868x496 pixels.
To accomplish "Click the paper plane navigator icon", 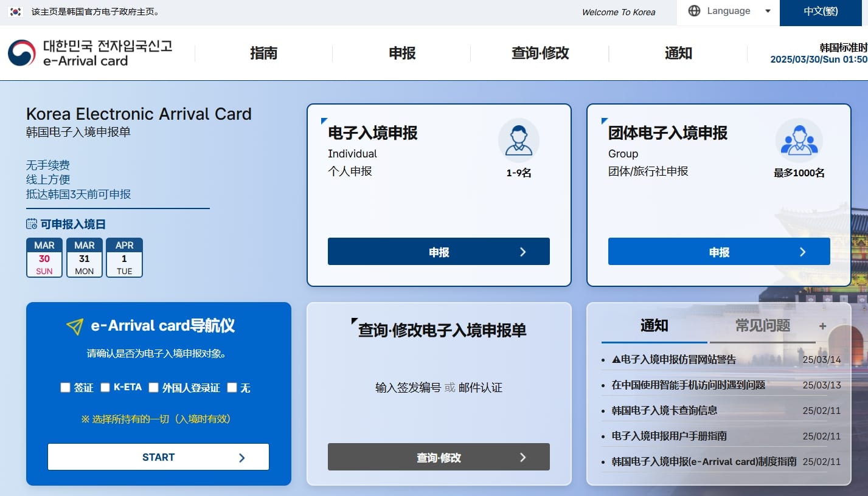I will pos(75,326).
